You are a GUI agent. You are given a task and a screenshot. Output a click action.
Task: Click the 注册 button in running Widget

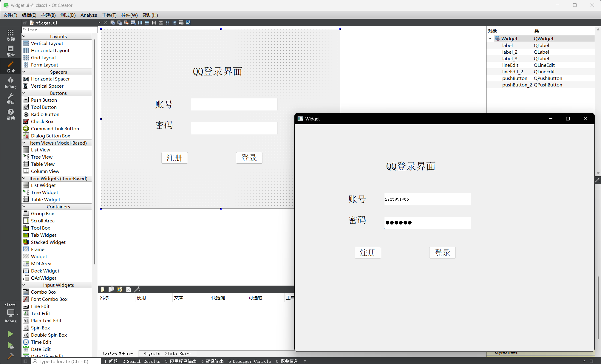pyautogui.click(x=367, y=253)
